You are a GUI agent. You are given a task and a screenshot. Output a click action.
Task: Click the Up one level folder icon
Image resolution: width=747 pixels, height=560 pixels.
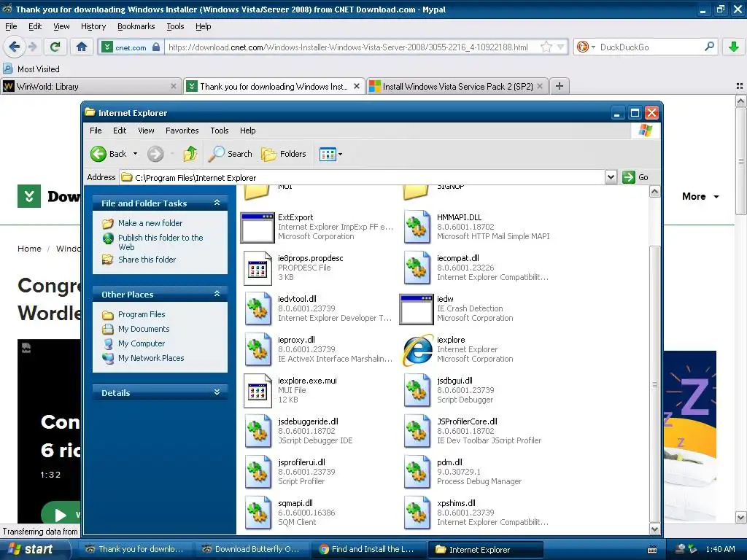(190, 154)
